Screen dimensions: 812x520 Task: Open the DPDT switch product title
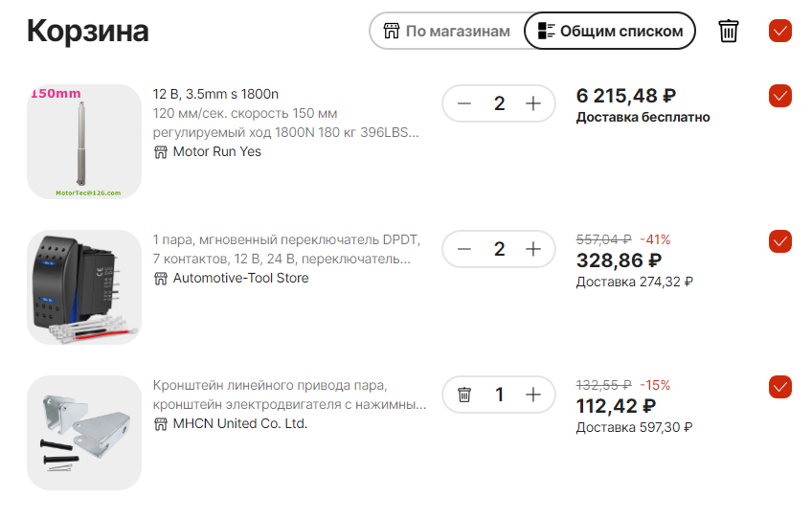coord(287,249)
